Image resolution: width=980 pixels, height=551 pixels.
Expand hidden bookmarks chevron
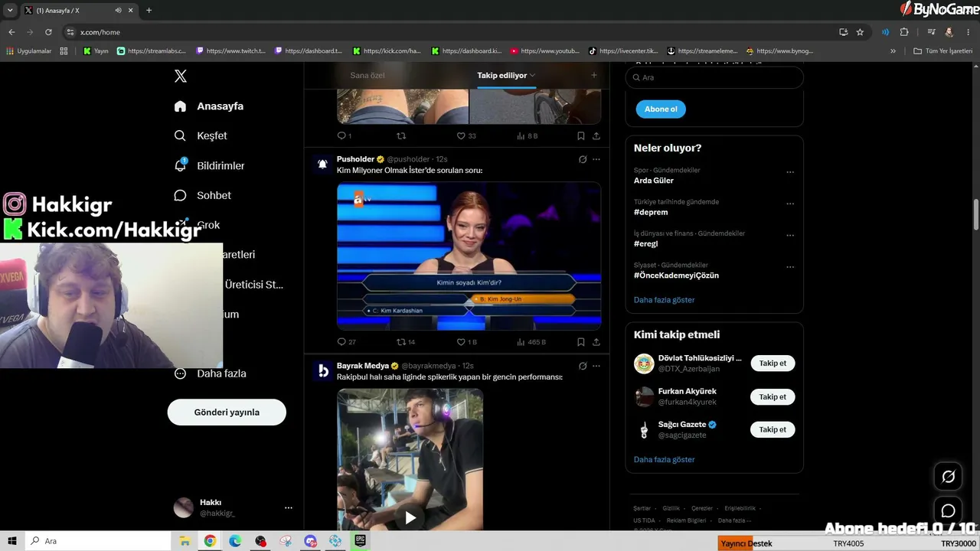pos(893,51)
